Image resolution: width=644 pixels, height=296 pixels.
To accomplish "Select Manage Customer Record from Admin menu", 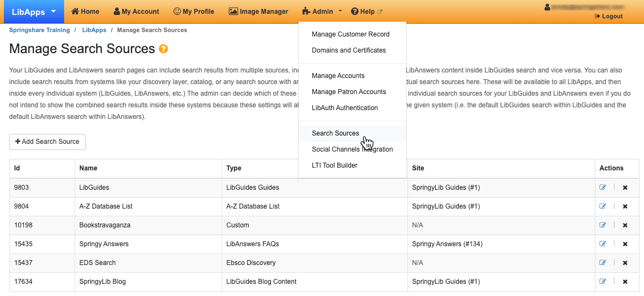I will 352,34.
